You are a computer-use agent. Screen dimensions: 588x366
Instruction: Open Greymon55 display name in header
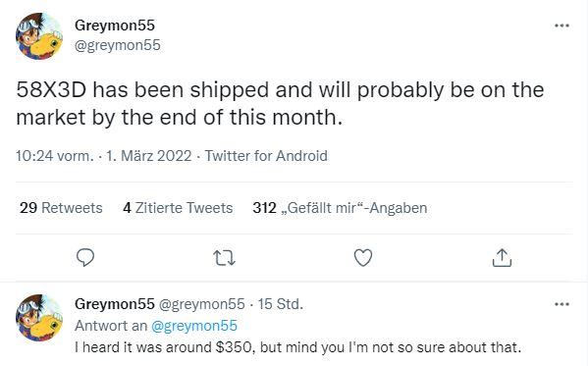pos(115,26)
